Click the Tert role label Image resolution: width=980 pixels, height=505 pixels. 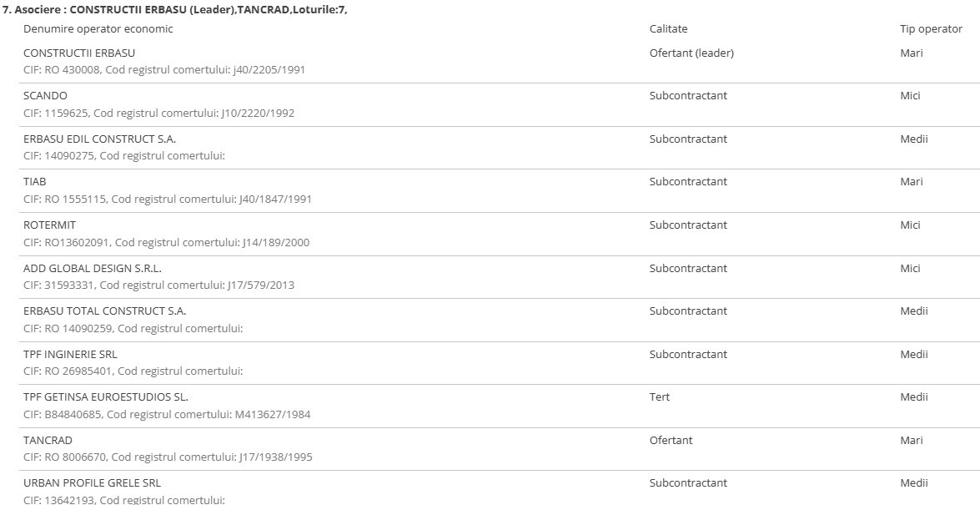coord(660,396)
